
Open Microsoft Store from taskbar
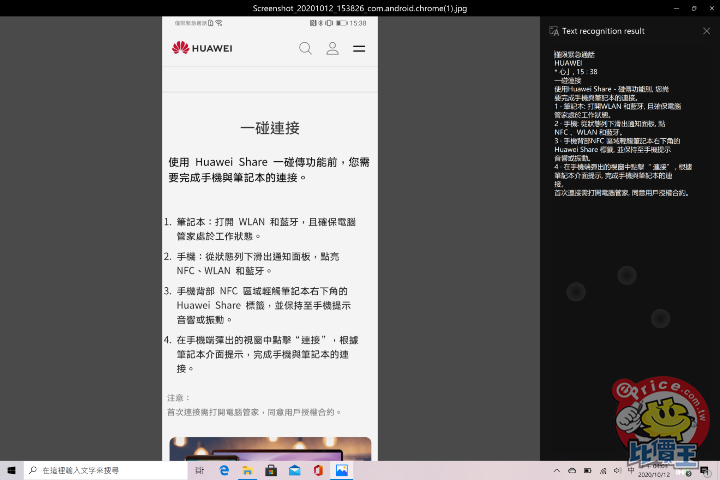click(271, 470)
